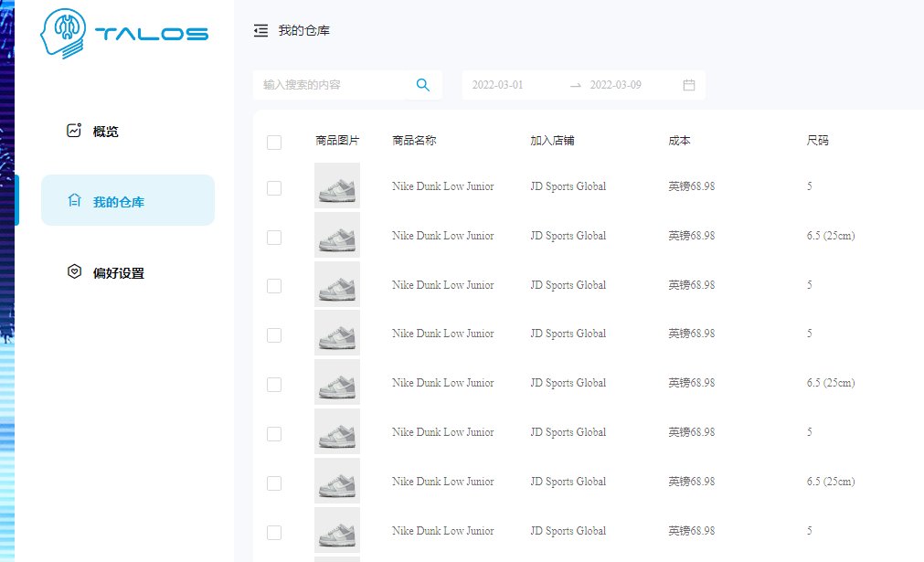Click the 英镑68.98 cost in the eighth row
Viewport: 924px width, 562px height.
[x=691, y=531]
